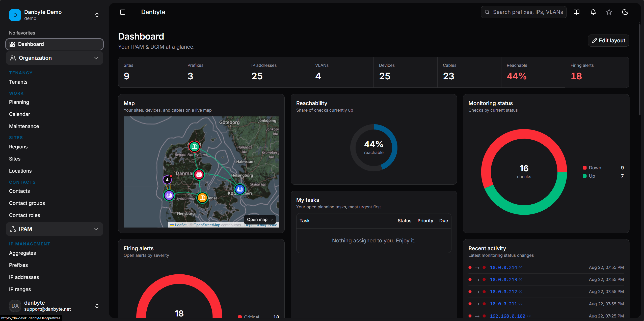Click the page vertical scrollbar
The image size is (644, 321).
640,69
